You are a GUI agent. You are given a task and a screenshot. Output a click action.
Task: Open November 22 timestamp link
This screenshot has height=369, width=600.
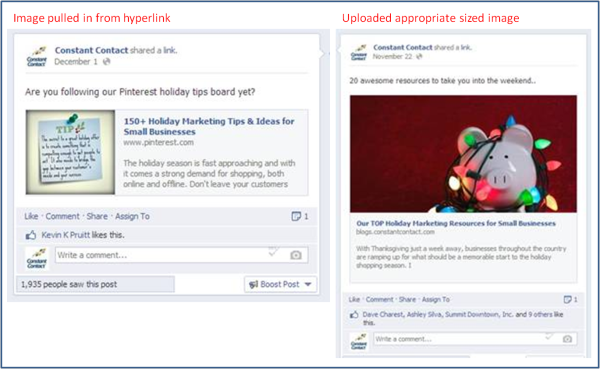pyautogui.click(x=393, y=57)
